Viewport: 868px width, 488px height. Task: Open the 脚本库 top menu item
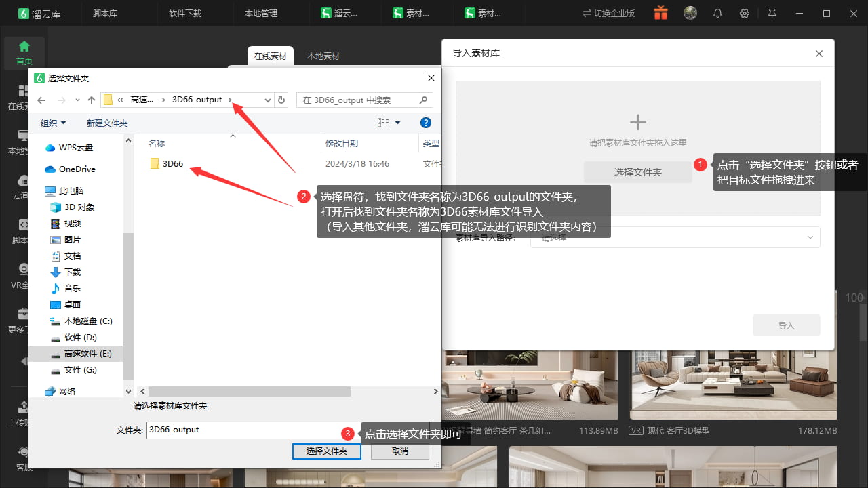tap(105, 14)
